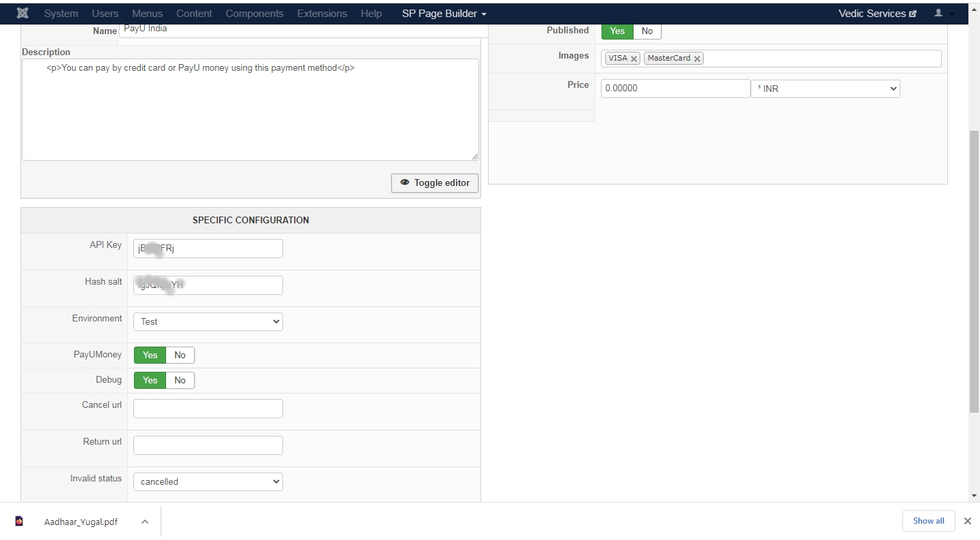Remove the MasterCard image tag

[x=698, y=59]
